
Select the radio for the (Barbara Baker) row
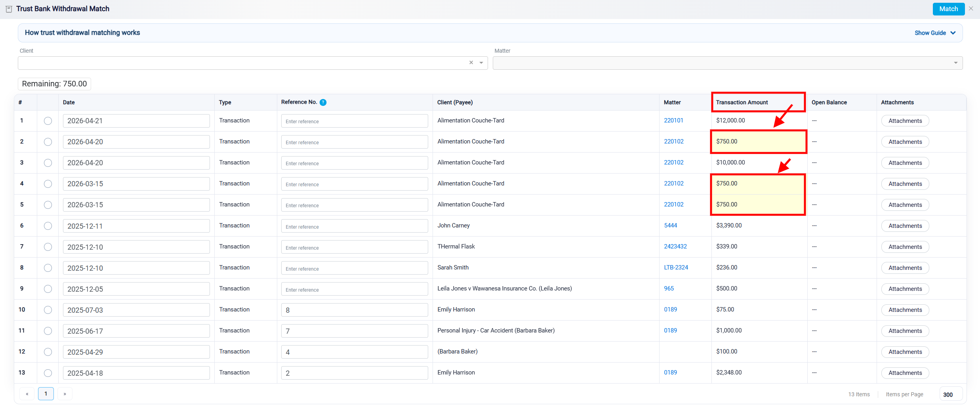click(x=48, y=352)
